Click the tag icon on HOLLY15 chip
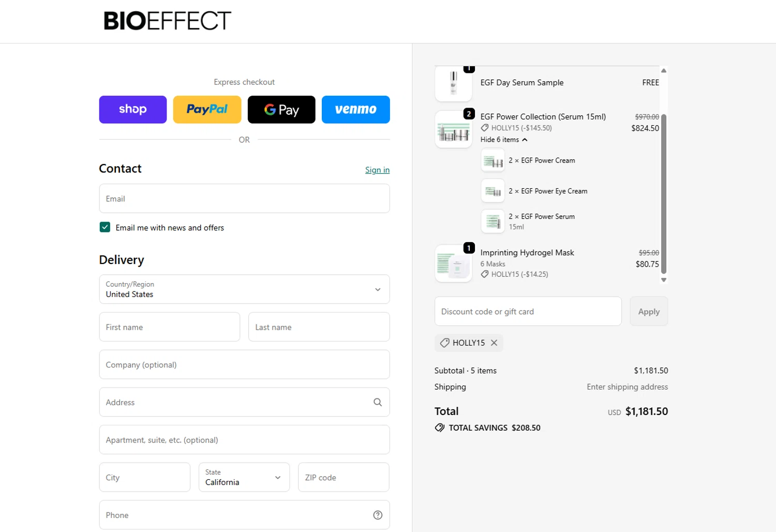Screen dimensions: 776x532 click(444, 343)
